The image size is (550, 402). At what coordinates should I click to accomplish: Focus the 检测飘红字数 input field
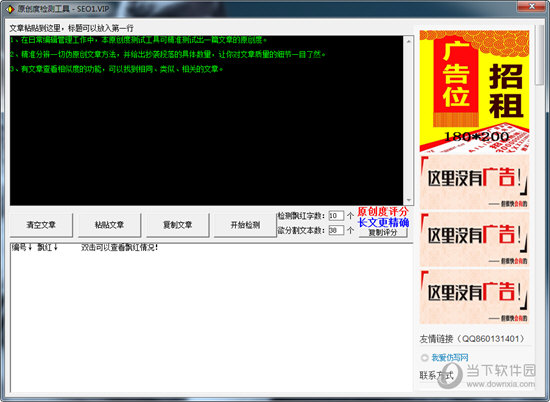[336, 215]
